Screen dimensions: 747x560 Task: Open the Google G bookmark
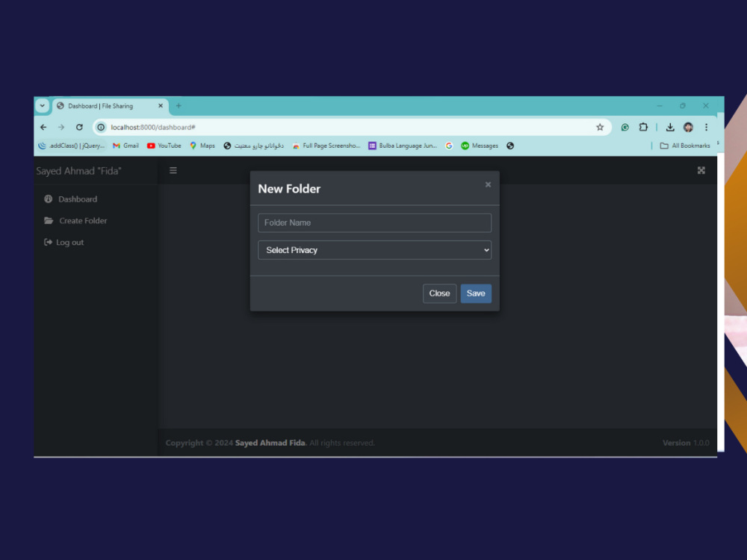click(449, 146)
